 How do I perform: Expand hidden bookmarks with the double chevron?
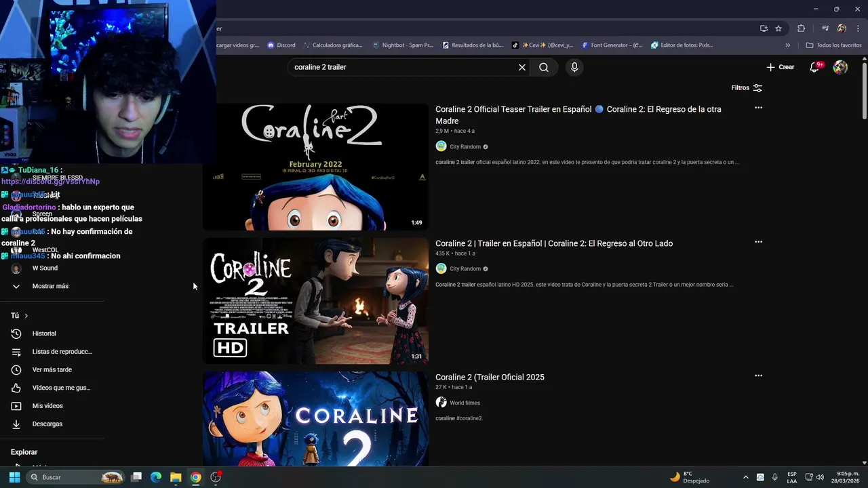point(787,45)
